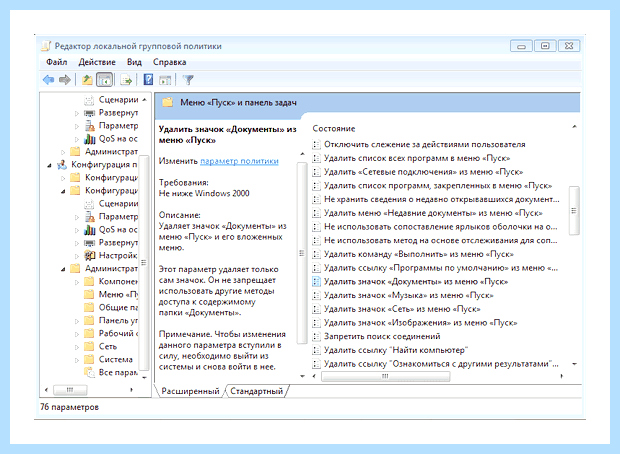Switch to the «Расширенный» tab
This screenshot has width=620, height=454.
[x=190, y=391]
